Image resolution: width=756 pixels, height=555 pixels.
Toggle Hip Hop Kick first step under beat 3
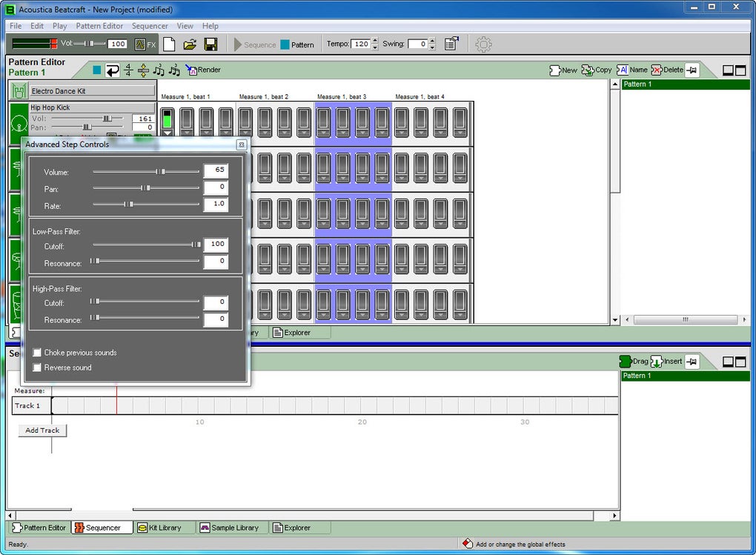coord(323,119)
